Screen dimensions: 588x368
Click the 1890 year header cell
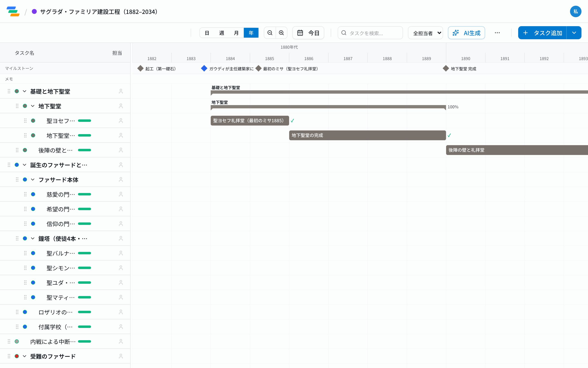pyautogui.click(x=465, y=58)
